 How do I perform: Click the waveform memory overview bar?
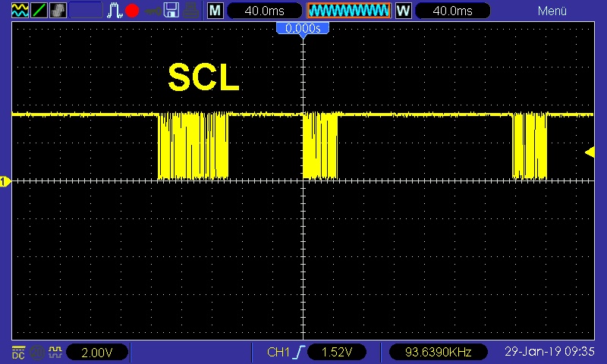[349, 11]
